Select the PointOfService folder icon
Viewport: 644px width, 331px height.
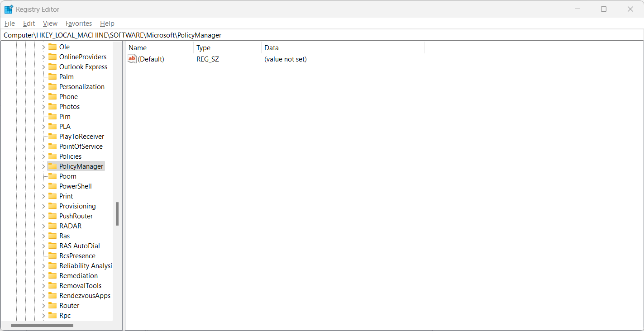click(x=52, y=147)
